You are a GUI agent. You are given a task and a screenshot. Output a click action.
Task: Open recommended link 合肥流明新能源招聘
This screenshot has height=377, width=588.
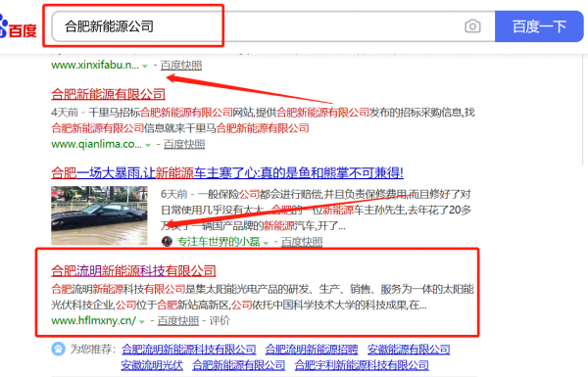tap(312, 350)
